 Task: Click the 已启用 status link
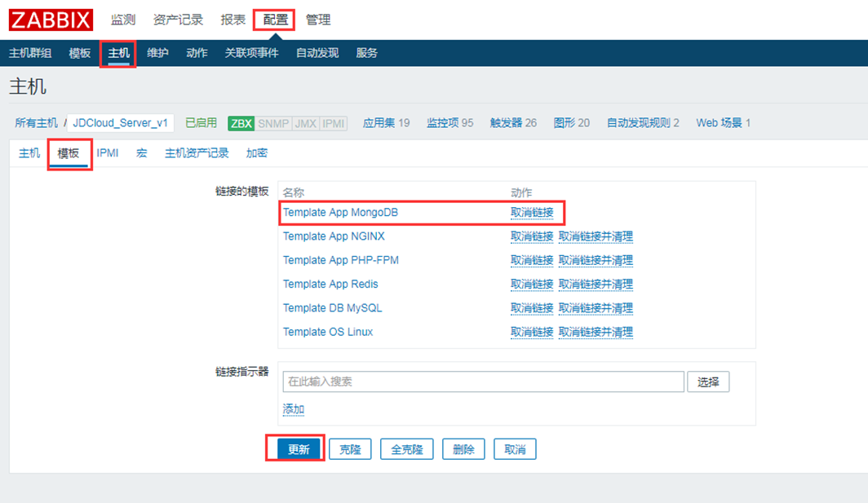click(x=201, y=123)
